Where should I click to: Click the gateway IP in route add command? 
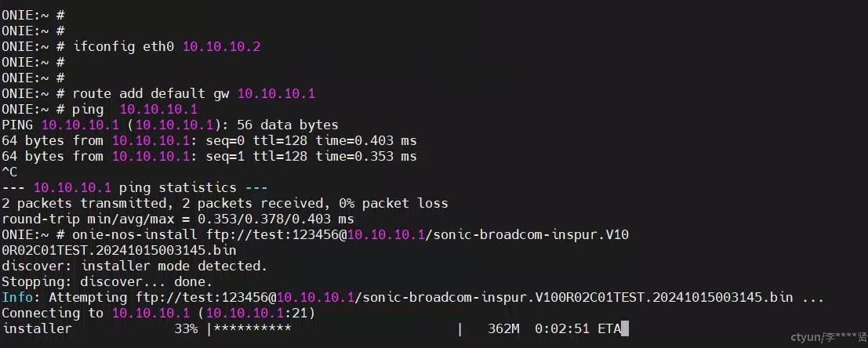(x=276, y=94)
